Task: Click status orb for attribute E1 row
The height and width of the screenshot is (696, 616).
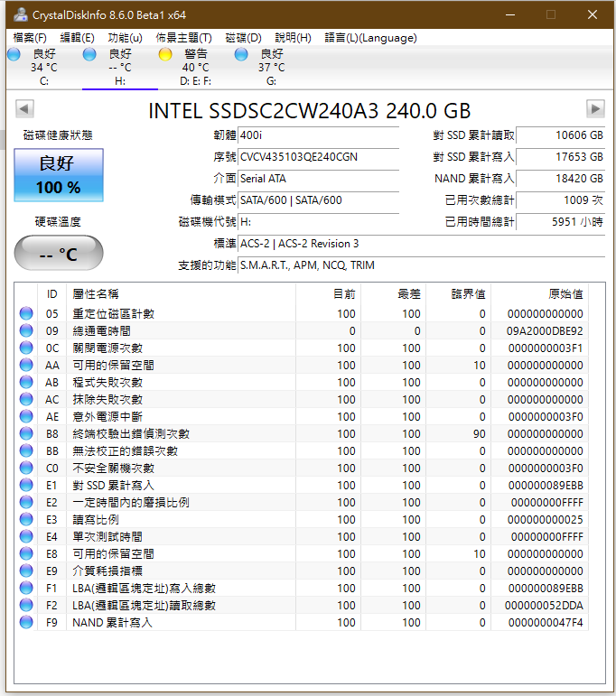Action: click(27, 485)
